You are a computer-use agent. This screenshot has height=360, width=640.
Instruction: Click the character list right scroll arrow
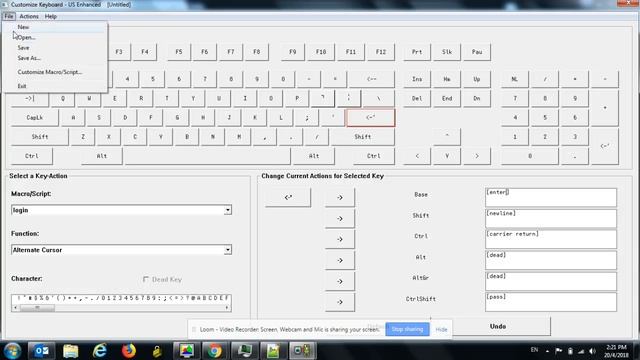227,308
